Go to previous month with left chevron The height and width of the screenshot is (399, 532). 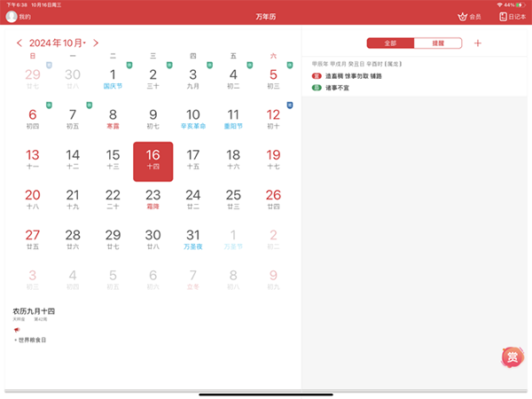[x=20, y=43]
